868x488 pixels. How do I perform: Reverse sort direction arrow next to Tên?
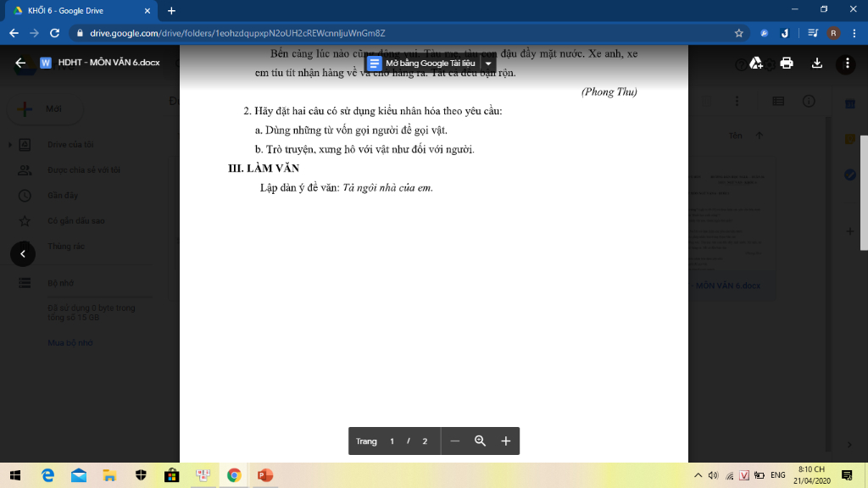click(x=759, y=136)
